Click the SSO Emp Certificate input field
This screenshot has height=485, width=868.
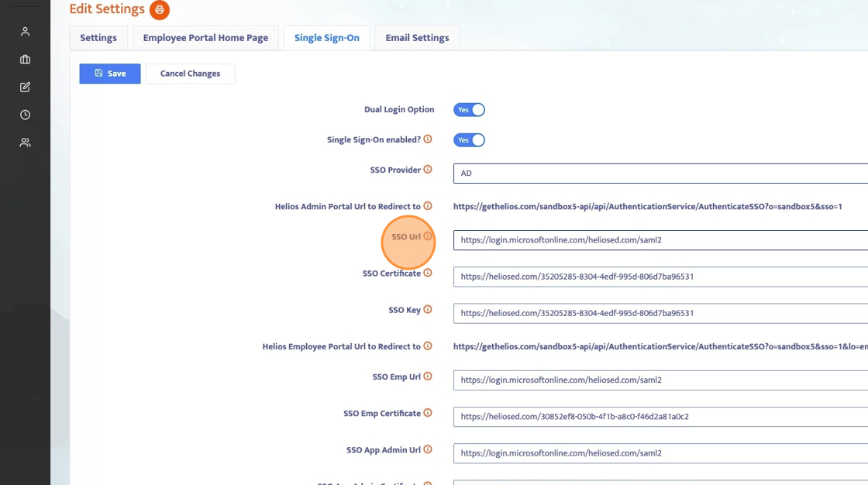click(x=660, y=417)
